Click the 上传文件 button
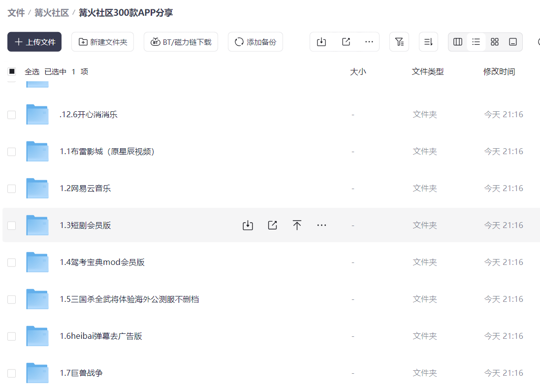The height and width of the screenshot is (392, 540). click(34, 42)
